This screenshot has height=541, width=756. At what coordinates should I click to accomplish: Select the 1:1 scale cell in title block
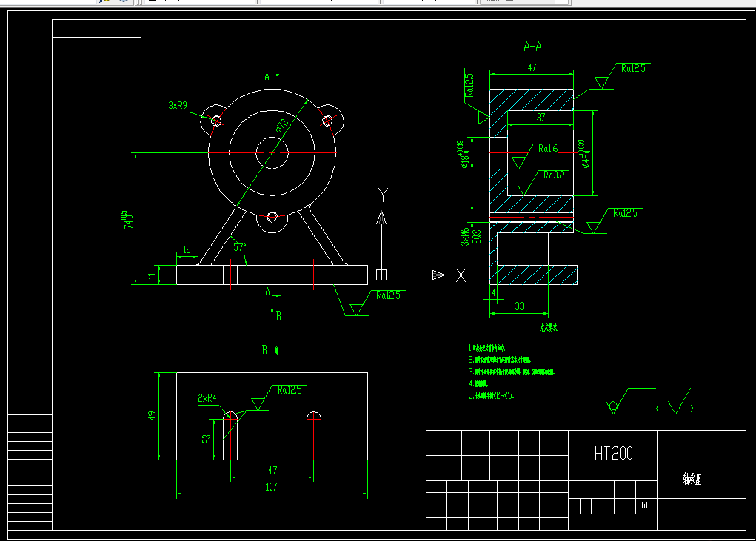click(645, 505)
